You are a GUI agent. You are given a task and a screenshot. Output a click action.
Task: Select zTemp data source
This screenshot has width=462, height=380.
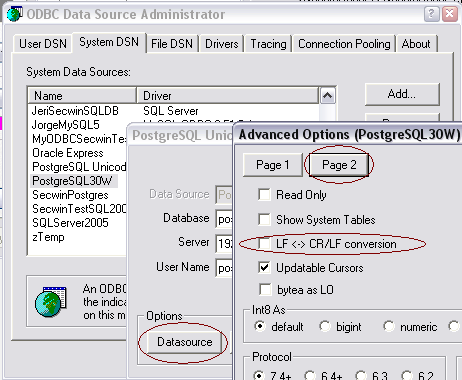tap(48, 237)
